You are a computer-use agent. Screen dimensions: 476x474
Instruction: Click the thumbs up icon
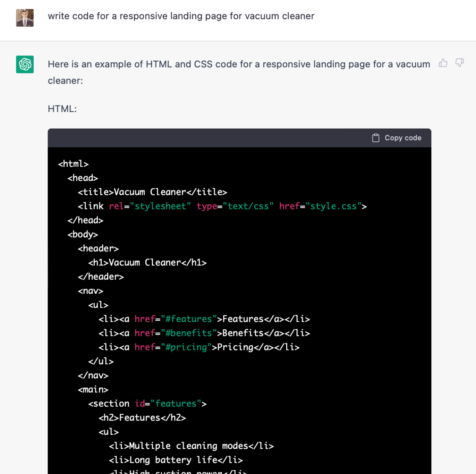pyautogui.click(x=443, y=63)
